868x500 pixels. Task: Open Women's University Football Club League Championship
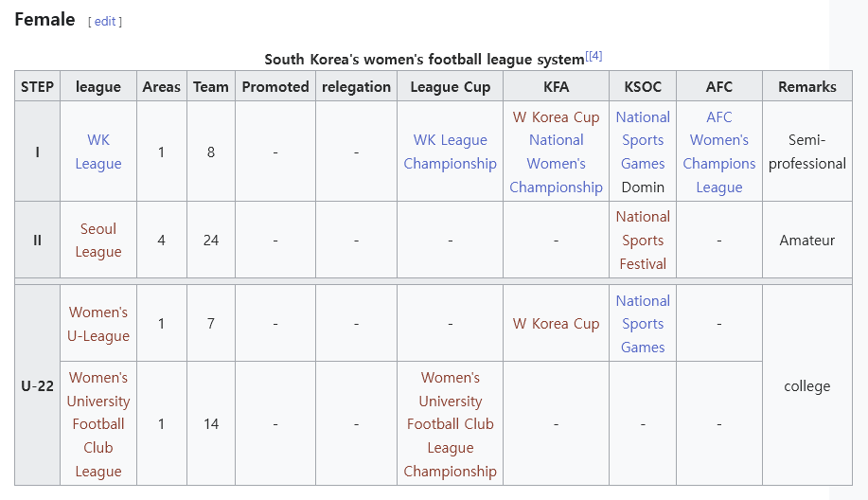(x=450, y=424)
